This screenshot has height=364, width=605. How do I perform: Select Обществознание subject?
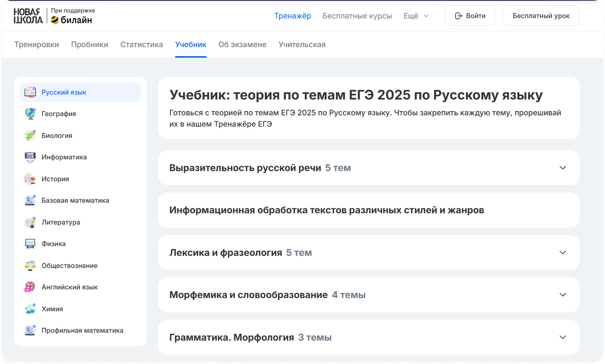[x=80, y=266]
